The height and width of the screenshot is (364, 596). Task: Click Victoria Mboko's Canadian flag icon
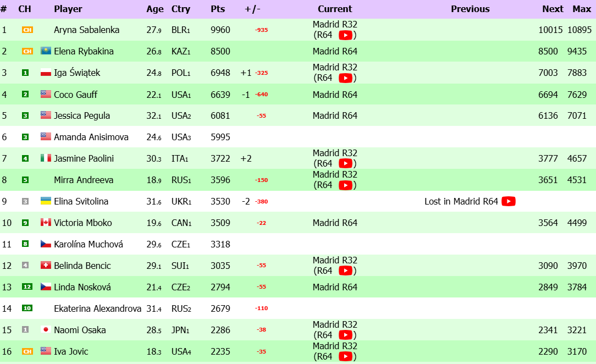tap(46, 223)
